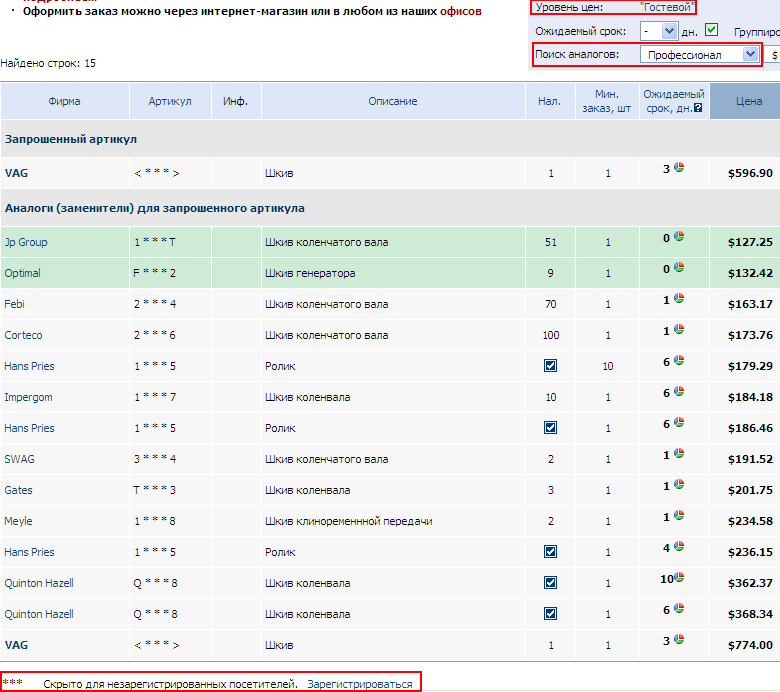This screenshot has height=692, width=780.
Task: Click the price $201.75 in Gates row
Action: tap(750, 490)
